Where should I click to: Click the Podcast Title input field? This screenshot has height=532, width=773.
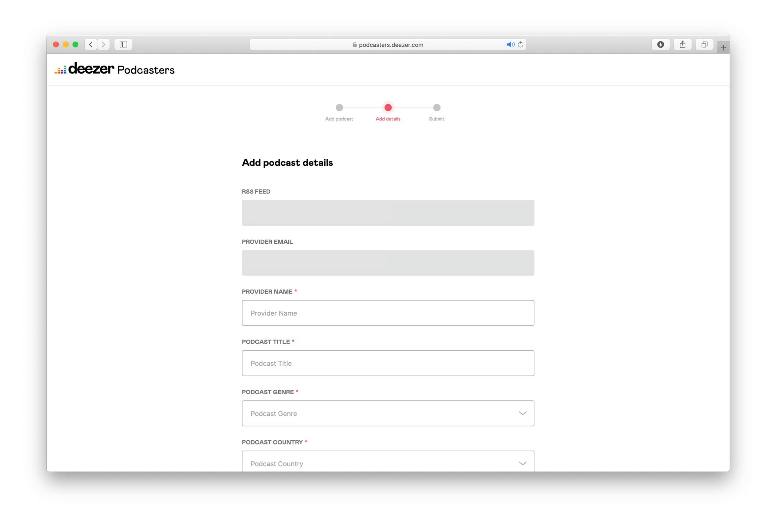point(388,363)
